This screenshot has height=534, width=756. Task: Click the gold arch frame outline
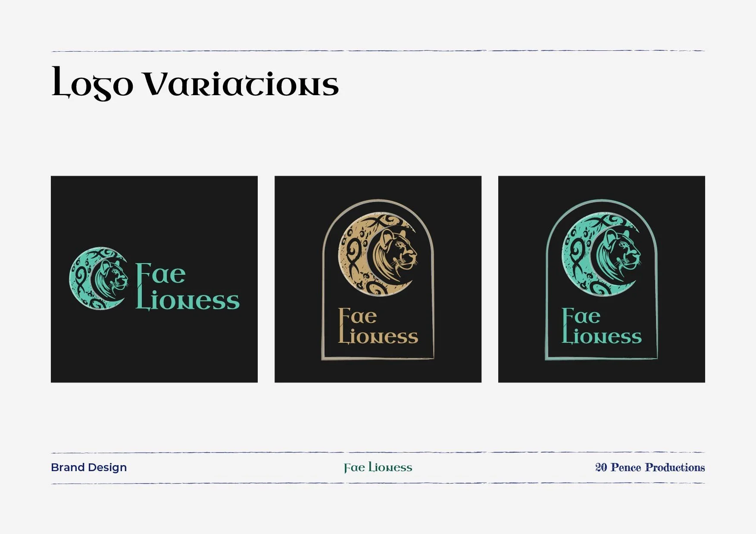pos(378,279)
